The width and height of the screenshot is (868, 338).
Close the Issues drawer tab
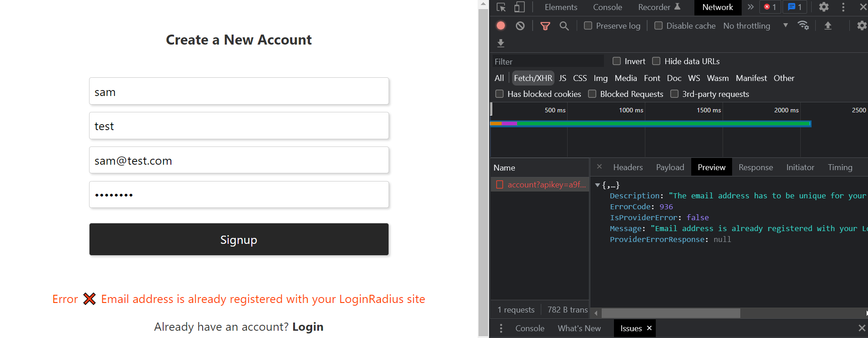pyautogui.click(x=649, y=328)
